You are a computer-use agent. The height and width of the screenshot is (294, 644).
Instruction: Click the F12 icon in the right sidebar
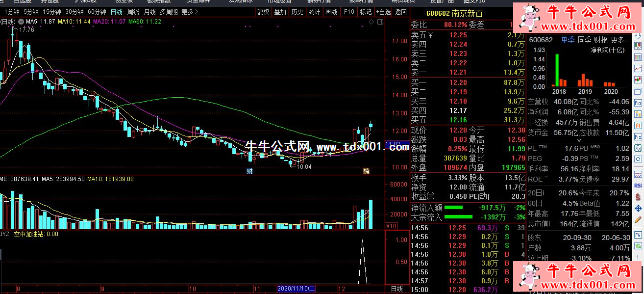click(x=638, y=137)
